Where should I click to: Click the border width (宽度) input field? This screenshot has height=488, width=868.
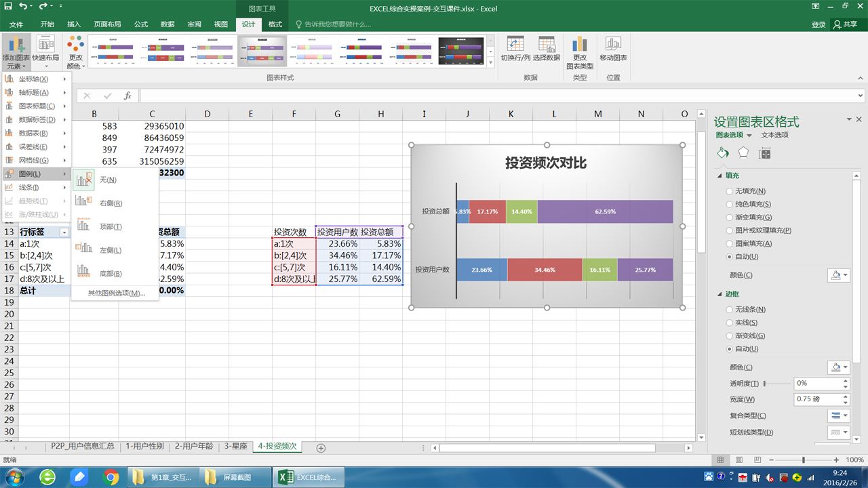click(x=817, y=399)
